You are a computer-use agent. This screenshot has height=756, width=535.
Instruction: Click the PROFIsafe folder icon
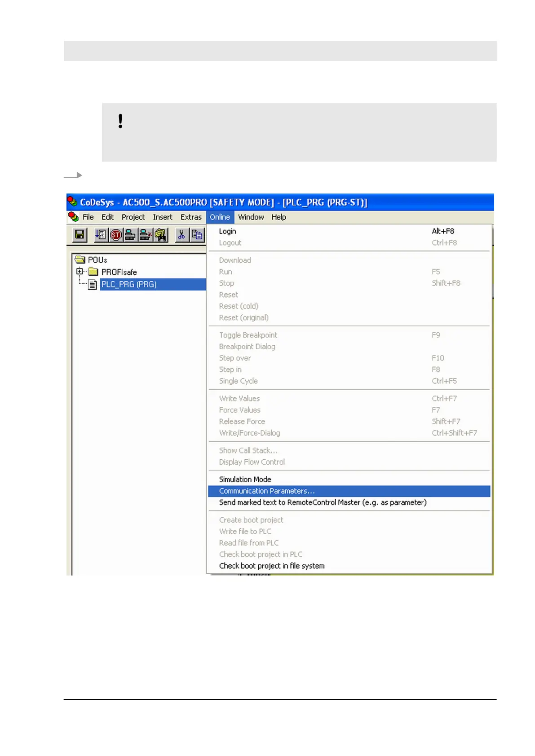[x=93, y=272]
